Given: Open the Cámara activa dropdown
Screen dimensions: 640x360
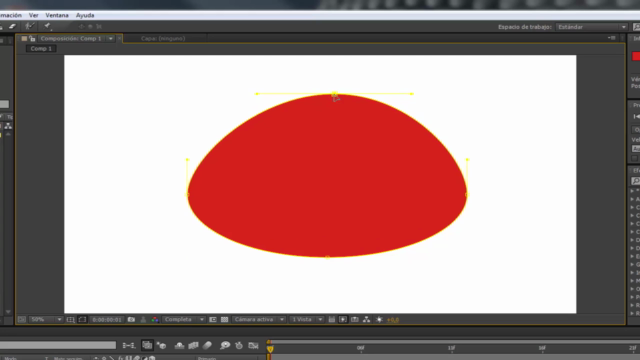Looking at the screenshot, I should (259, 320).
